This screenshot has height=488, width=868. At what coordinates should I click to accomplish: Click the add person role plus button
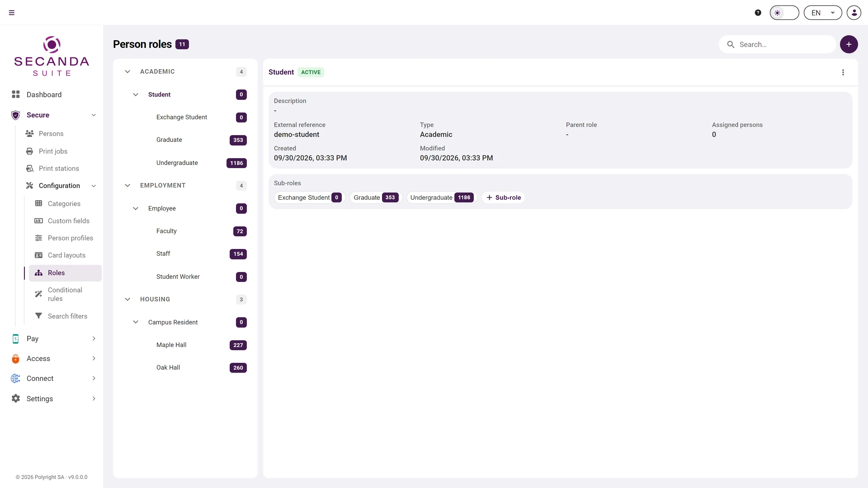click(849, 44)
